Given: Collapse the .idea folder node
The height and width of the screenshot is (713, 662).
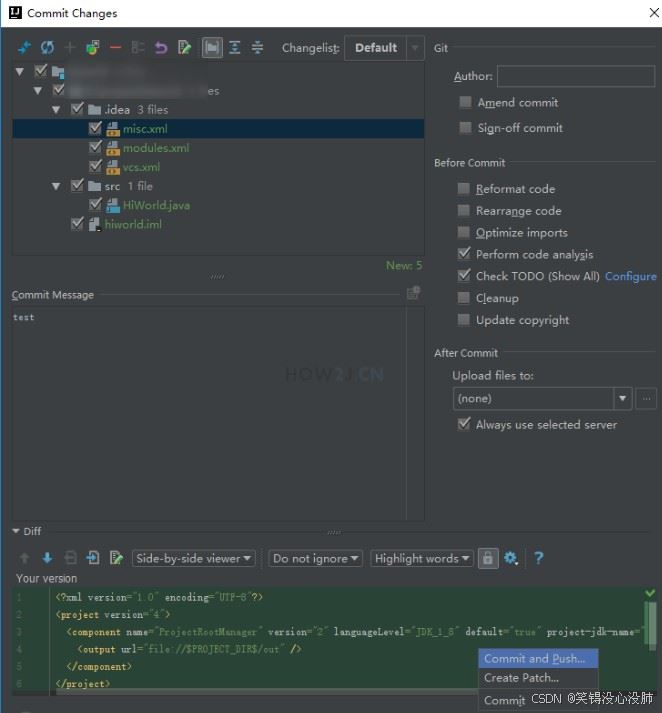Looking at the screenshot, I should [56, 110].
